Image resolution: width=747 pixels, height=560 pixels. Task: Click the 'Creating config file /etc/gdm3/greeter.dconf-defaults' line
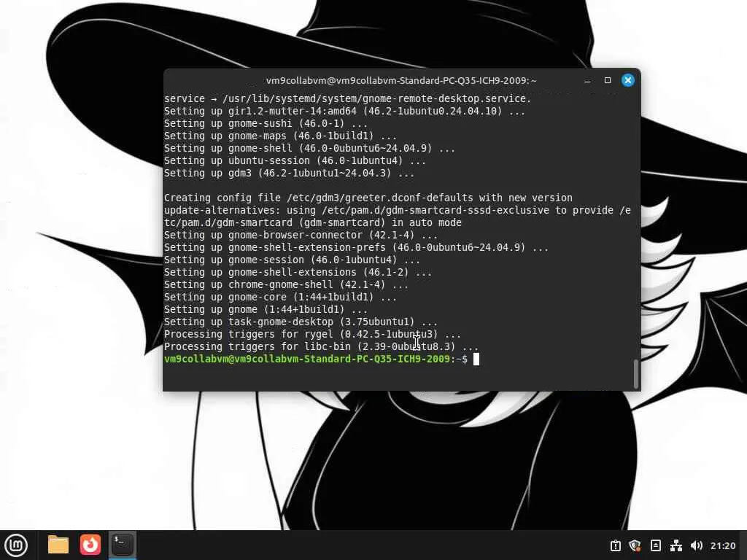[x=368, y=198]
